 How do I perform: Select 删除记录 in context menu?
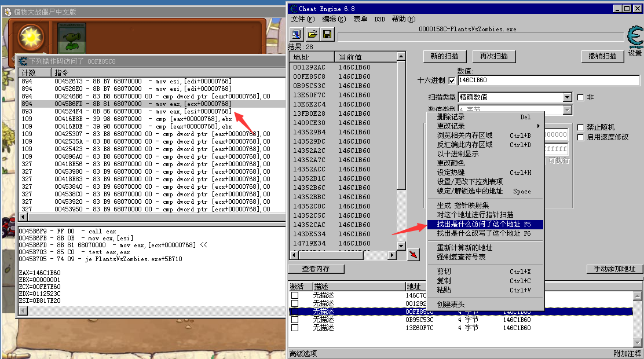pos(485,117)
